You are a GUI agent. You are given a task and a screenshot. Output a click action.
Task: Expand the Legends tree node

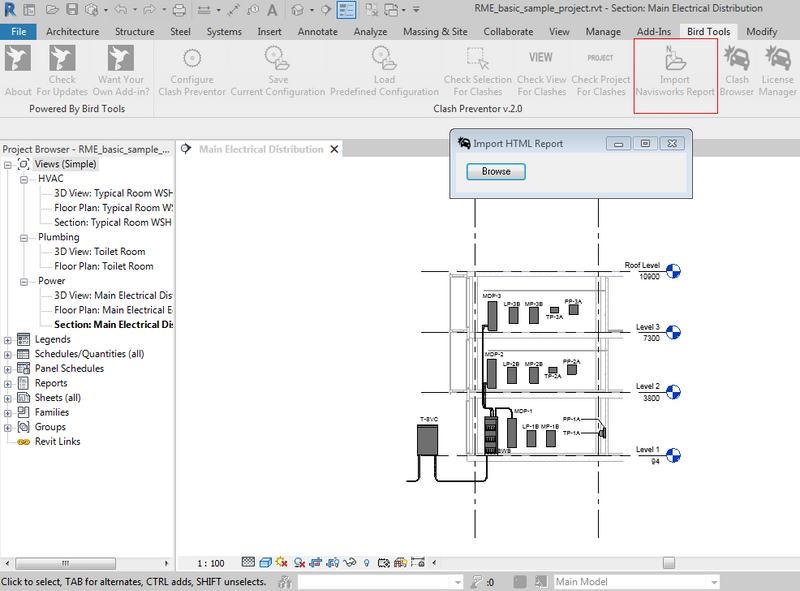[8, 340]
